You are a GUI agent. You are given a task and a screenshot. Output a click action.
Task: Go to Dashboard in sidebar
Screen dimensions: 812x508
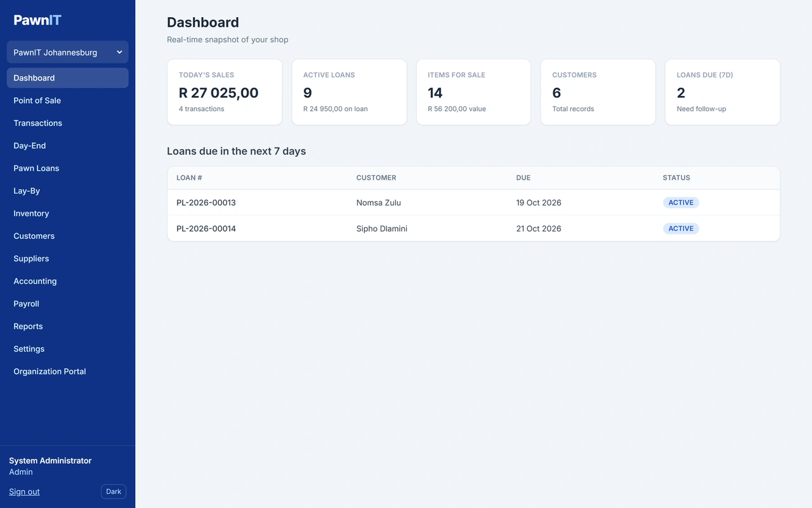point(67,77)
